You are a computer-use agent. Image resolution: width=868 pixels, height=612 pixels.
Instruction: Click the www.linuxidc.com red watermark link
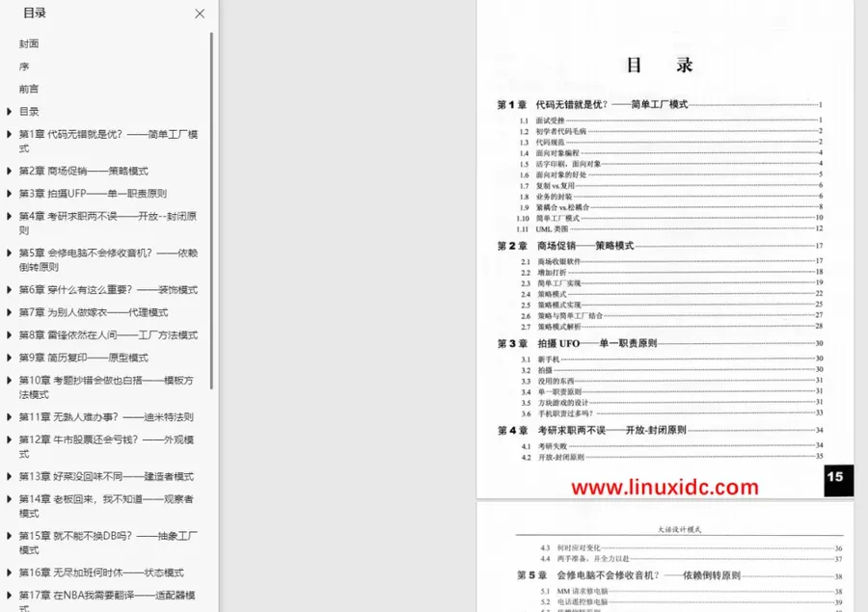coord(665,487)
